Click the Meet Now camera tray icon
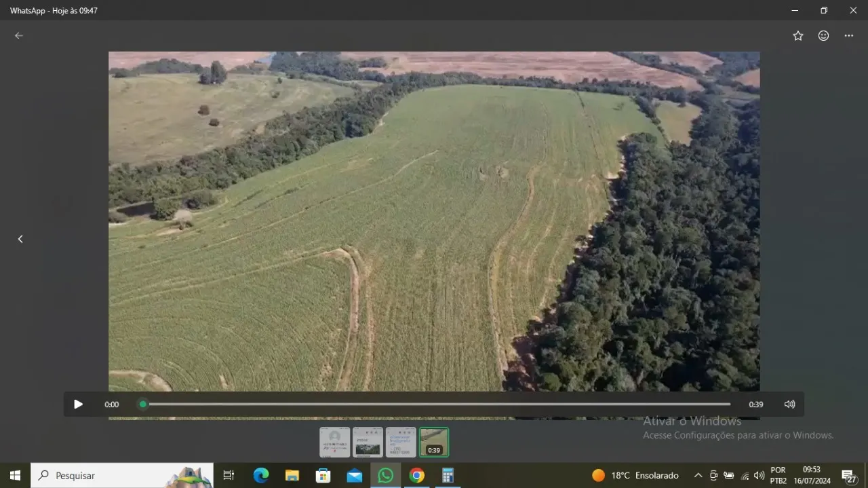This screenshot has width=868, height=488. 713,476
